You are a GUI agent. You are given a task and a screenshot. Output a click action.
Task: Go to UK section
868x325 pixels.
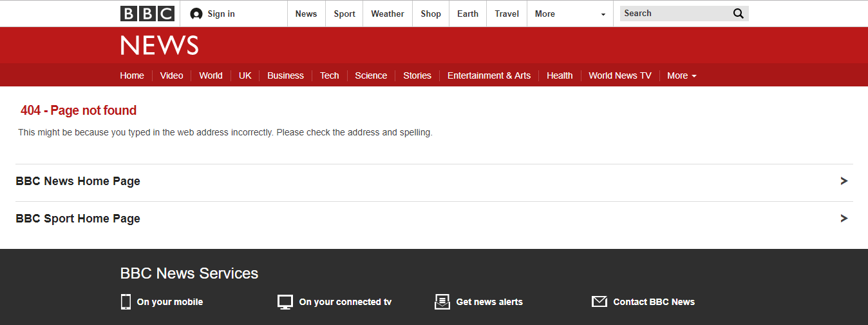245,75
